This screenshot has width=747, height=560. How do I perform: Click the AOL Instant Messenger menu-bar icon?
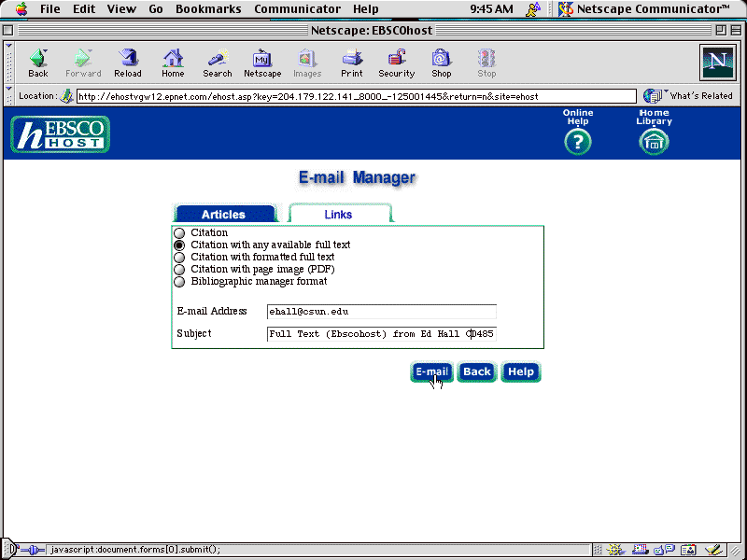533,8
